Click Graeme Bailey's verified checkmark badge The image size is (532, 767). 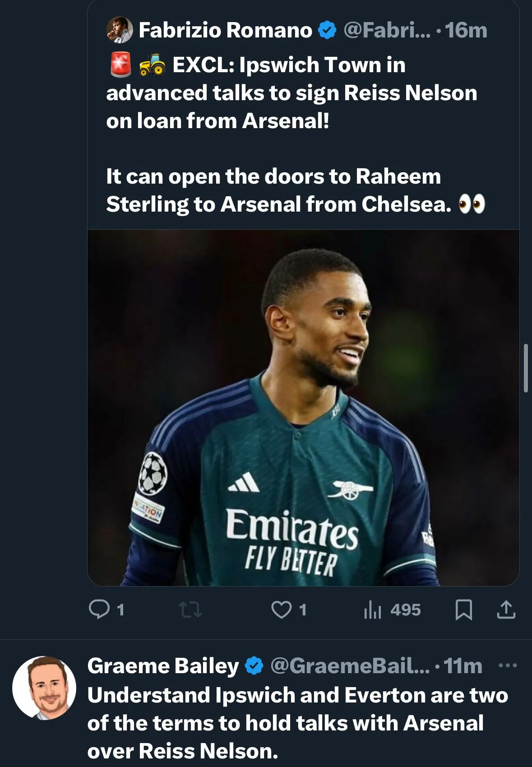254,666
